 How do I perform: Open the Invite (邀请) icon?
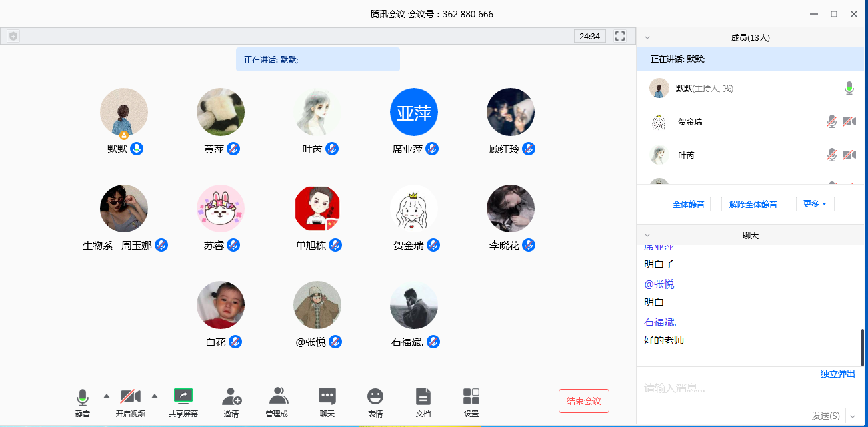click(x=231, y=397)
